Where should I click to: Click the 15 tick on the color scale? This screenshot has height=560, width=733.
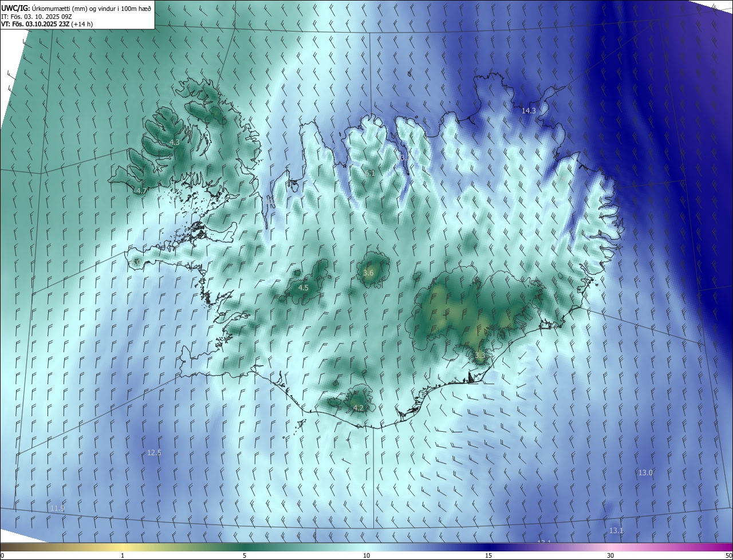pyautogui.click(x=488, y=555)
